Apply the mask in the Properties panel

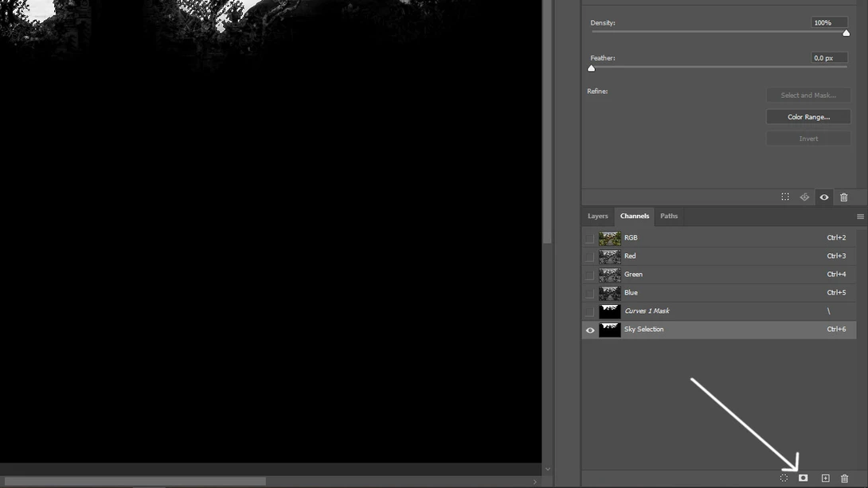click(x=804, y=197)
